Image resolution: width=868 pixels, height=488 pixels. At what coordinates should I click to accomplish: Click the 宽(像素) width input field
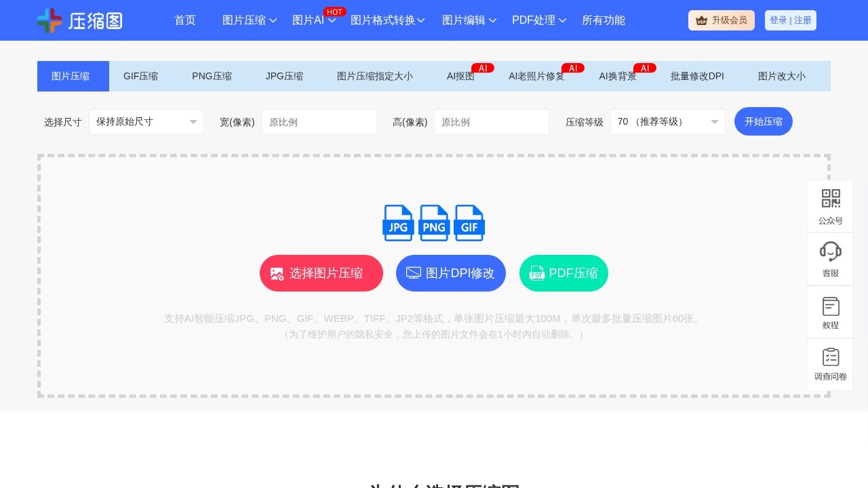(319, 122)
